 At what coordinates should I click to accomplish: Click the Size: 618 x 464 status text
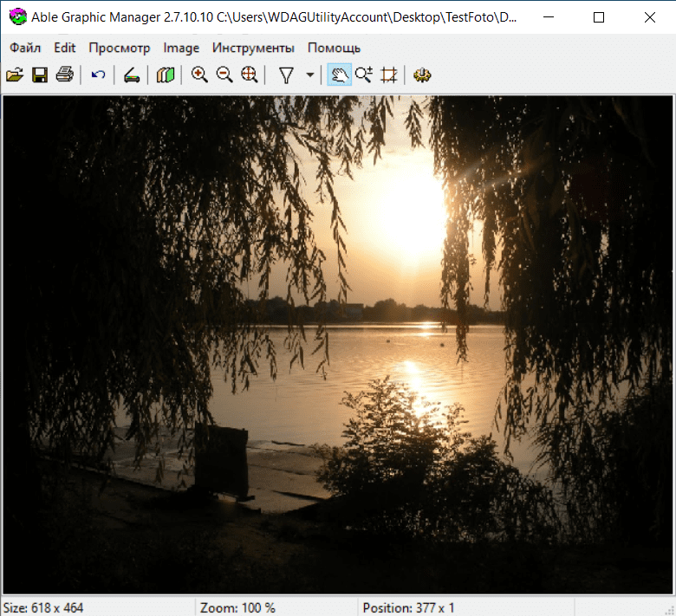click(43, 608)
